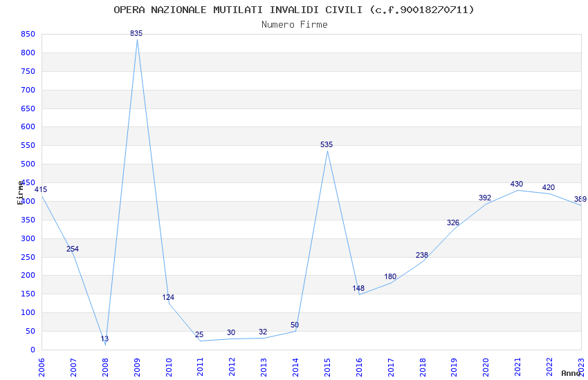Select the x-axis year label 2012
The image size is (588, 380).
point(232,368)
